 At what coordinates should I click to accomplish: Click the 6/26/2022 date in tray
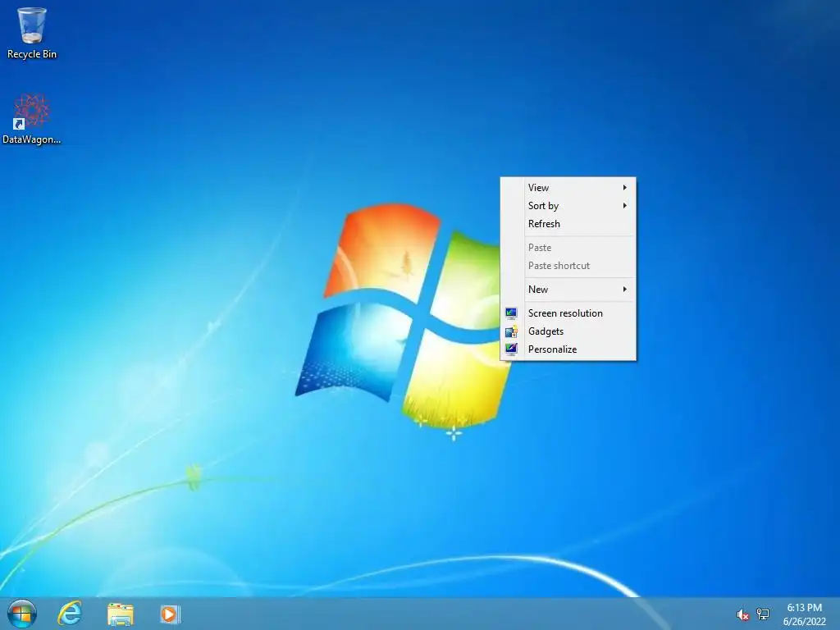tap(804, 622)
